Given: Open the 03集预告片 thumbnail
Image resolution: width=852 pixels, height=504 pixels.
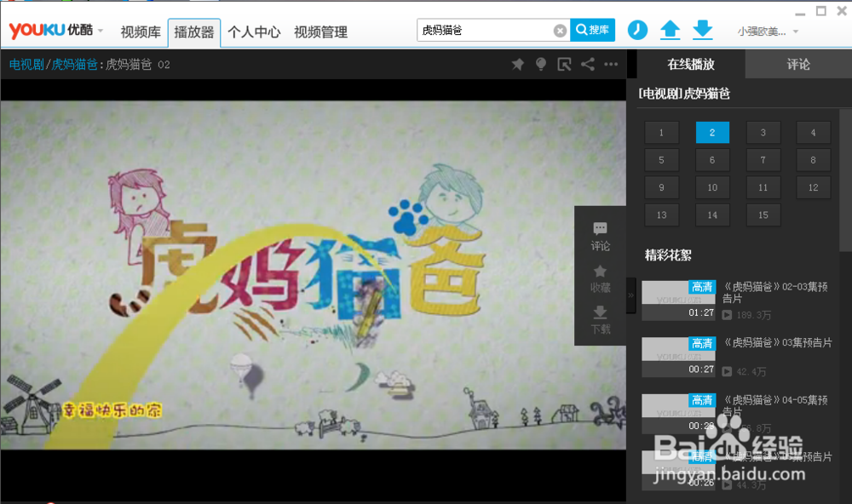Looking at the screenshot, I should pyautogui.click(x=678, y=357).
